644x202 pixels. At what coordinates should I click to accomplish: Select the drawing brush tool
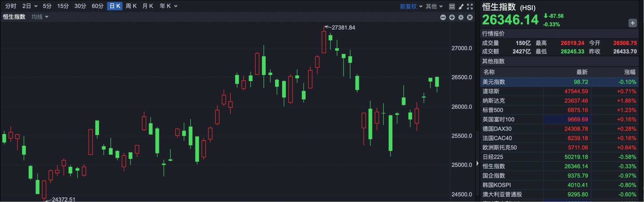tap(461, 6)
